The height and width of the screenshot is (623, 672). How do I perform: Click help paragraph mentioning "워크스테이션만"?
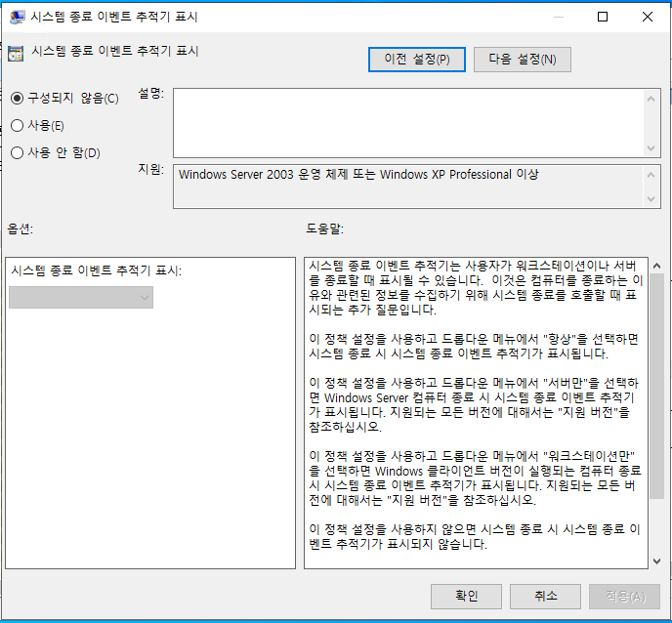[475, 478]
